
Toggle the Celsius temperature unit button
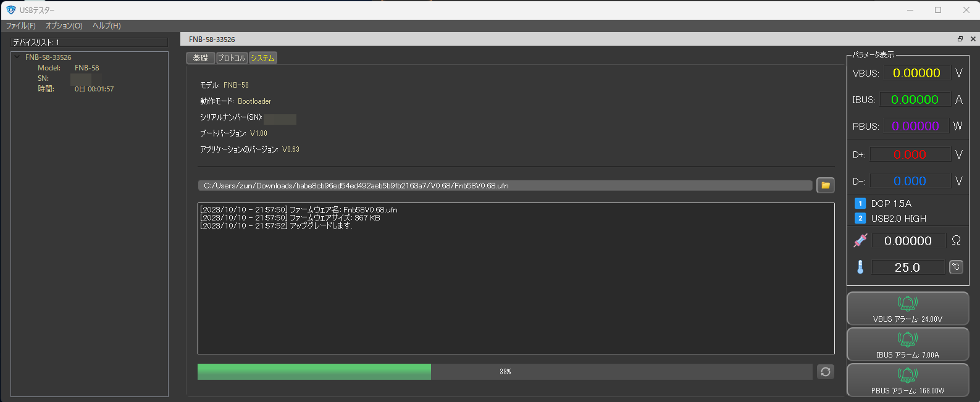point(955,267)
